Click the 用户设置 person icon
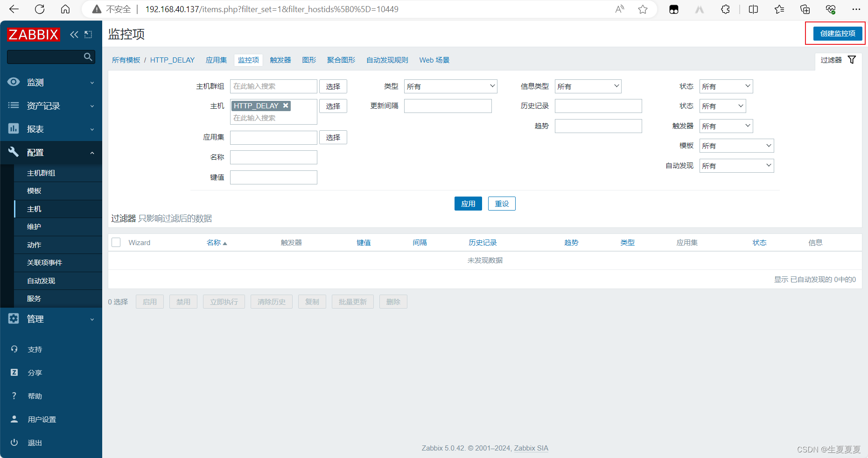This screenshot has width=868, height=458. 14,419
